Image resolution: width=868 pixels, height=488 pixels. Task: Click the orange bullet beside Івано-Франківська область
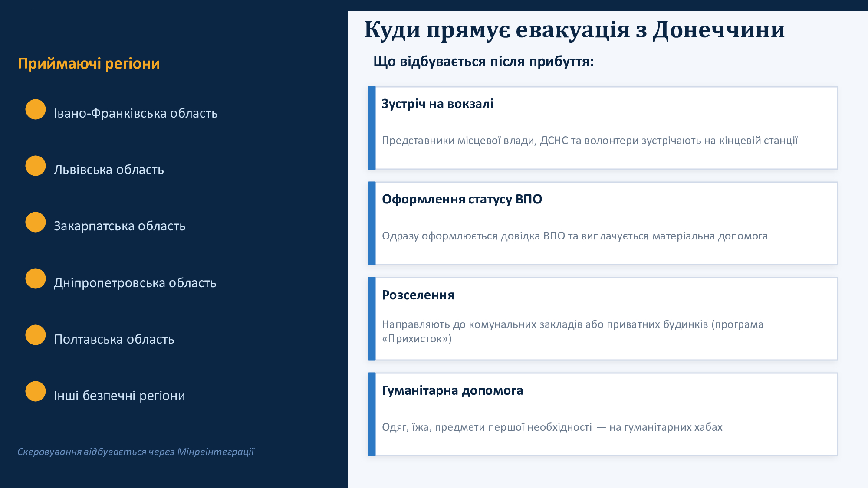click(36, 109)
